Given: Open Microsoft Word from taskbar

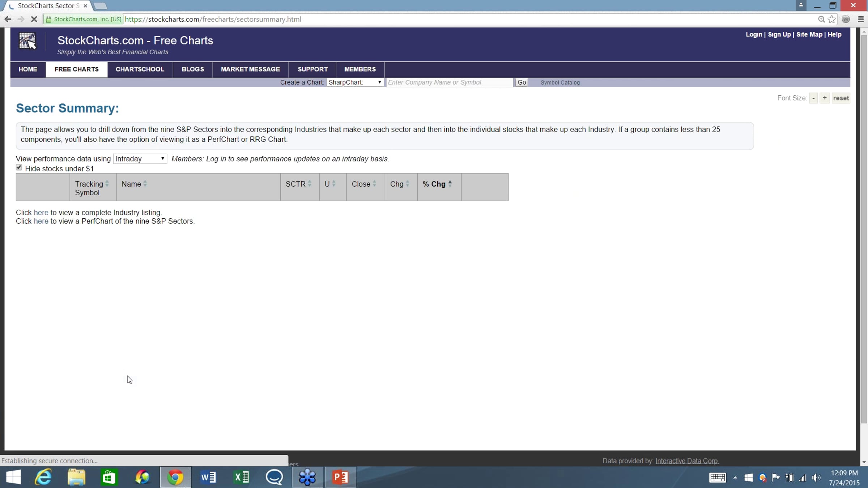Looking at the screenshot, I should pos(208,477).
